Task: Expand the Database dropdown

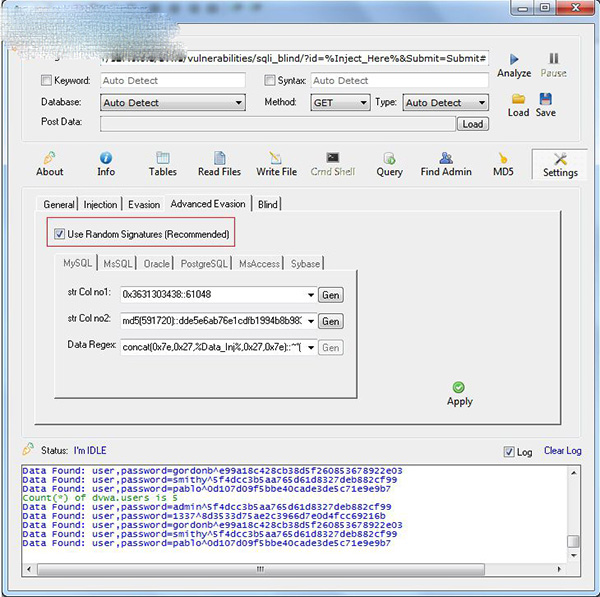Action: pos(239,103)
